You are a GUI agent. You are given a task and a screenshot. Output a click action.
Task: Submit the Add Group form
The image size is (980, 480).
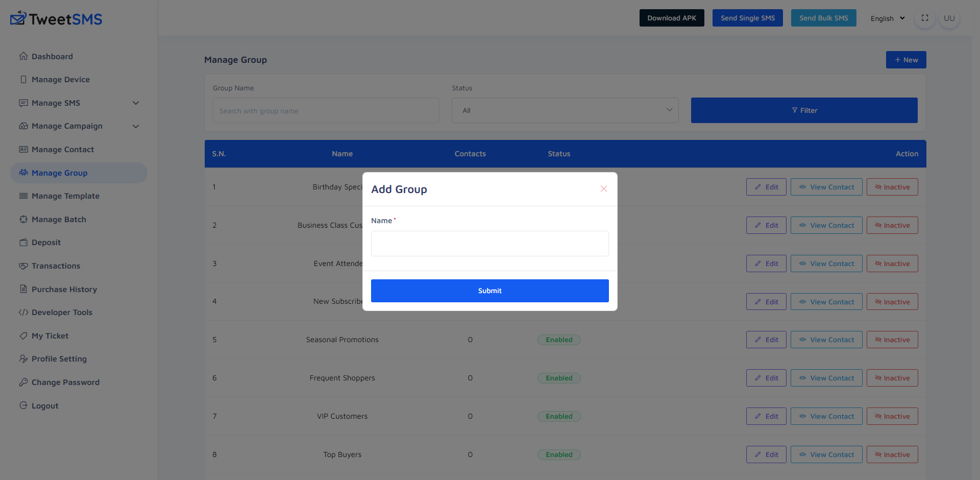coord(489,291)
